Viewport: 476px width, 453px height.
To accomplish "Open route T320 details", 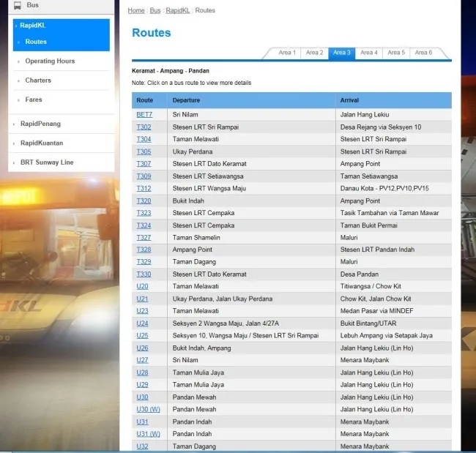I will coord(144,201).
